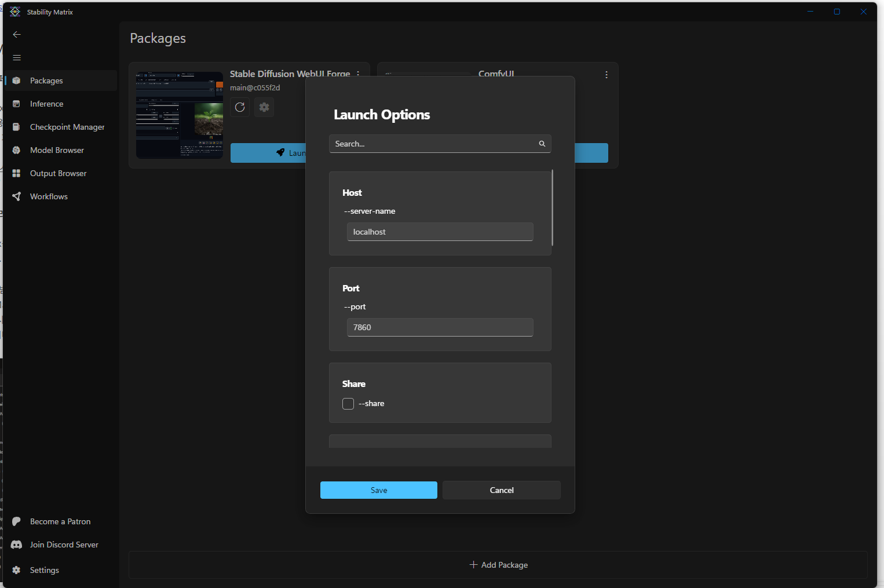The width and height of the screenshot is (884, 588).
Task: Click the back arrow icon
Action: pos(17,35)
